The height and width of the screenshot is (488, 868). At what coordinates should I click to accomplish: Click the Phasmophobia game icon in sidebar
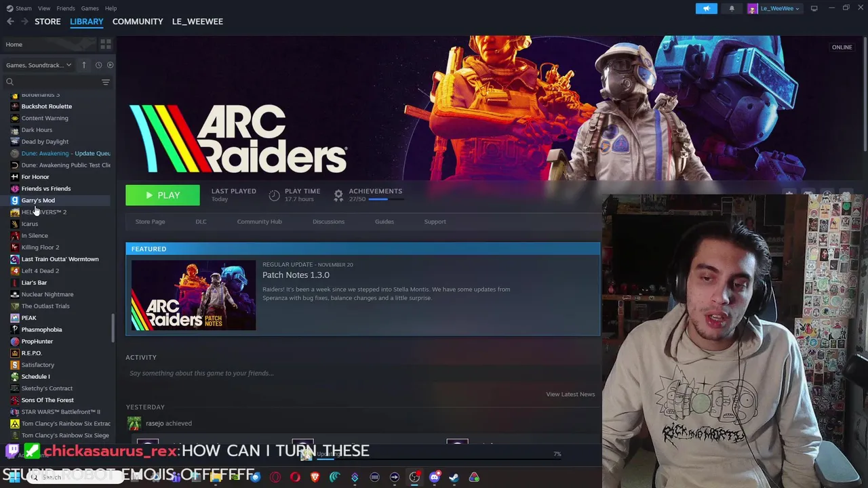coord(15,329)
